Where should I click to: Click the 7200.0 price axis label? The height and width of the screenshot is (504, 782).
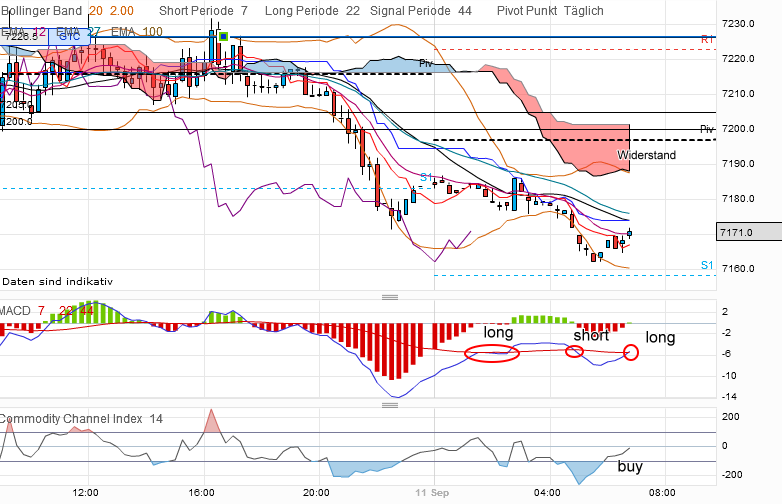click(738, 128)
